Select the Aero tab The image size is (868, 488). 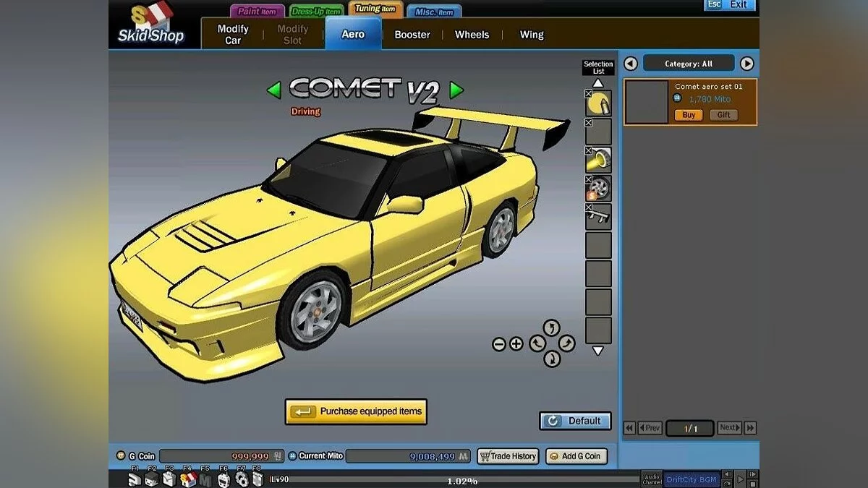click(x=353, y=33)
